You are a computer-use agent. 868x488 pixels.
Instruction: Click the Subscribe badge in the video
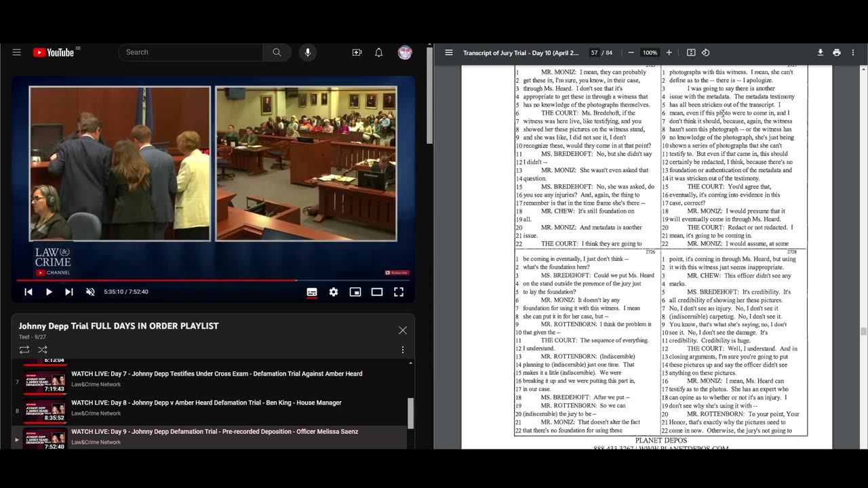(x=397, y=272)
